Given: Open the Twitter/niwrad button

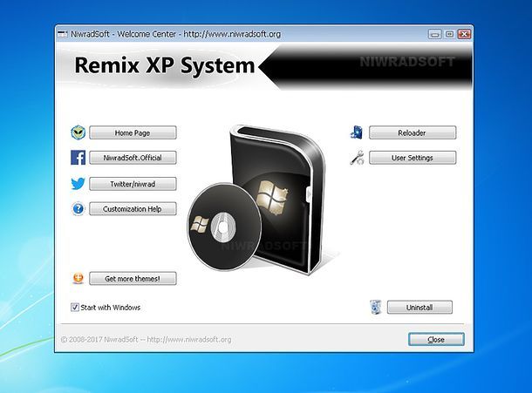Looking at the screenshot, I should [133, 184].
